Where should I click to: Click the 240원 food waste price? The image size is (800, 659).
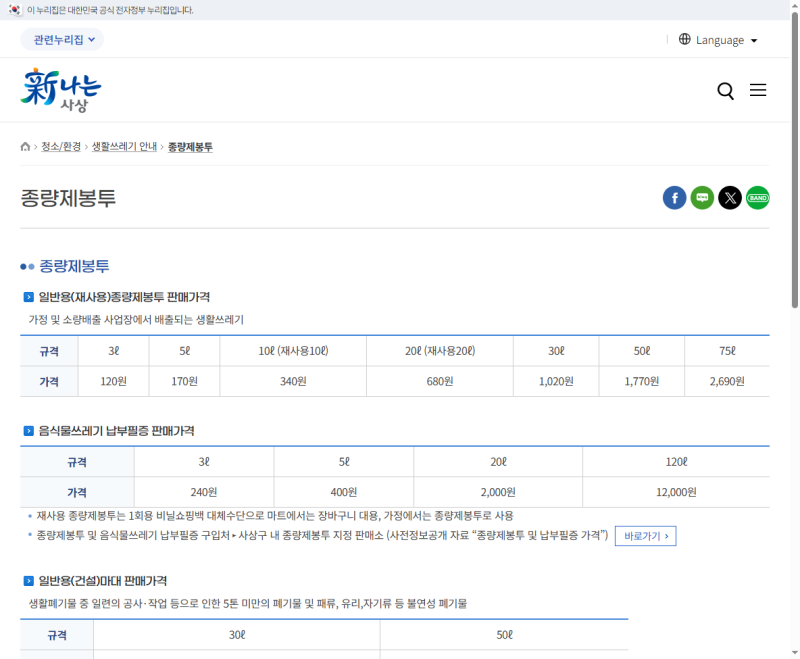tap(204, 492)
